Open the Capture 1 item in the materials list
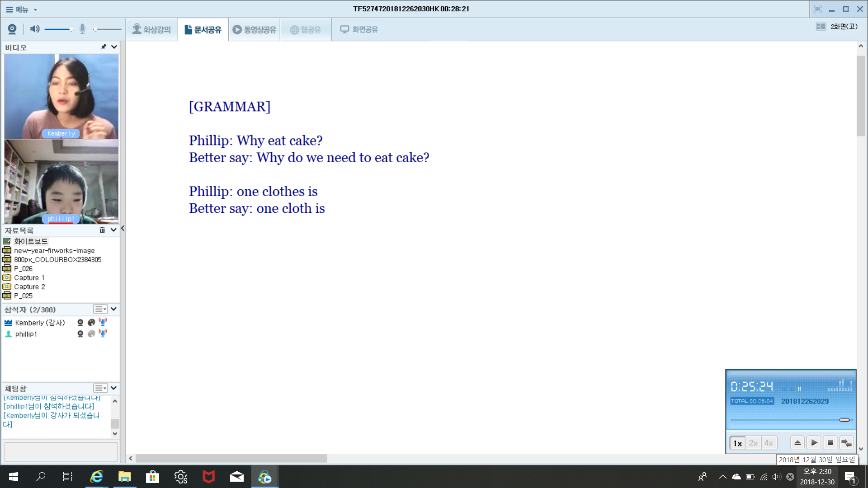The height and width of the screenshot is (488, 868). click(x=29, y=277)
